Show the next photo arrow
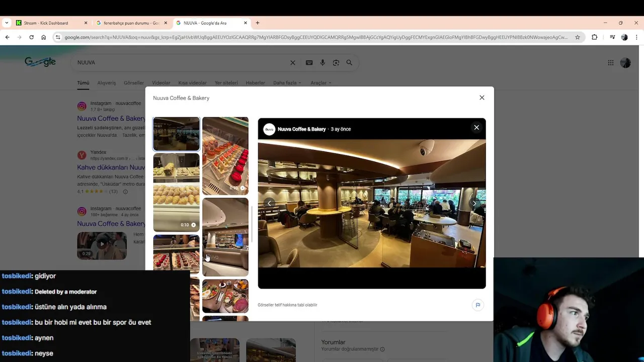Viewport: 644px width, 362px height. (x=474, y=203)
